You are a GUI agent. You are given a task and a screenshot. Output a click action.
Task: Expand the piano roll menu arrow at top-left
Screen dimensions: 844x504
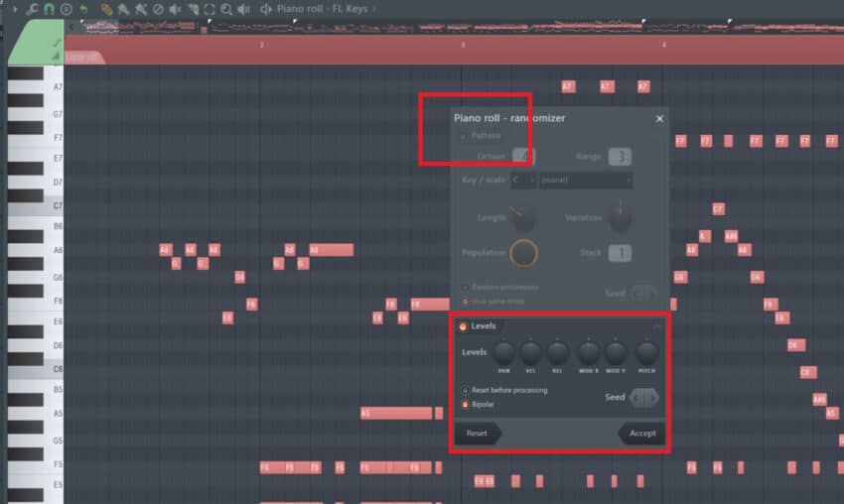coord(14,9)
